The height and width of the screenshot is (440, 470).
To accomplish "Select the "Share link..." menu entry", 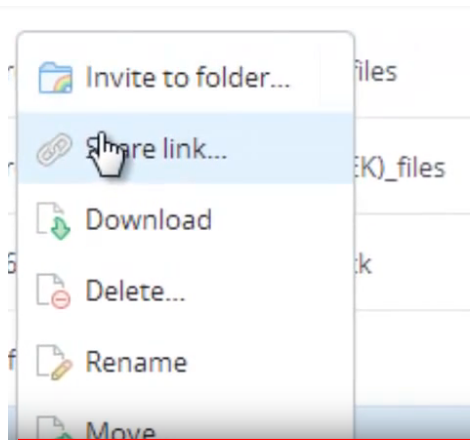I will [156, 148].
